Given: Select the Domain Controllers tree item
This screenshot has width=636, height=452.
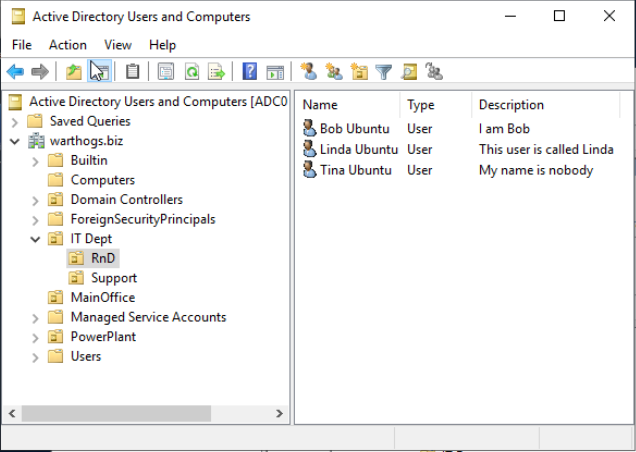Looking at the screenshot, I should 127,199.
